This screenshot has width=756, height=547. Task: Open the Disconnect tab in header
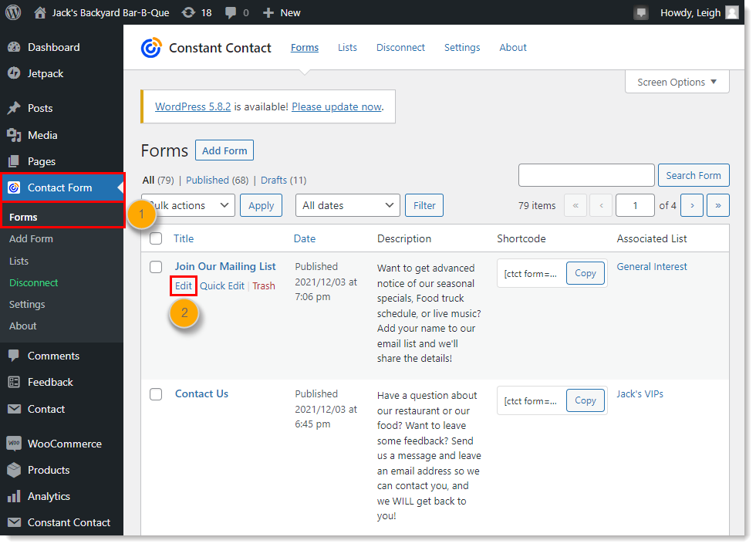[400, 47]
